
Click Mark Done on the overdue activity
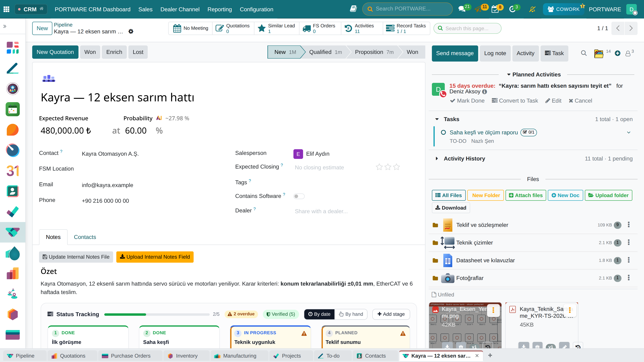click(x=467, y=101)
